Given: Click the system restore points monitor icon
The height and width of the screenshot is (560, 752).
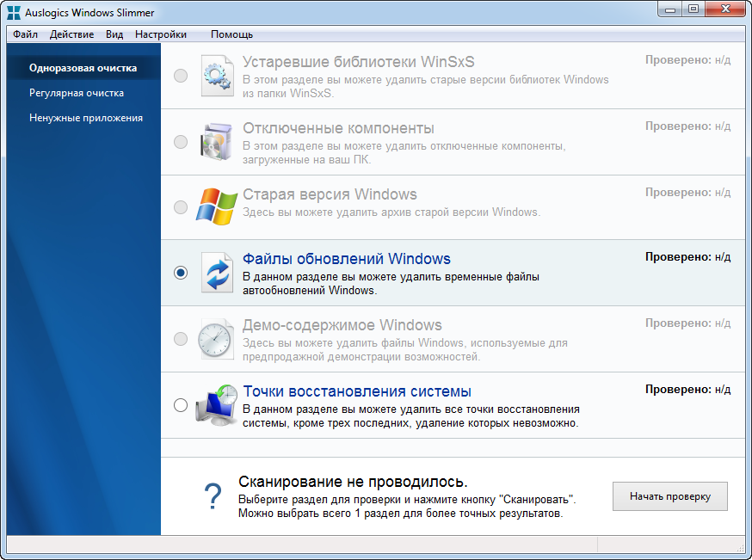Looking at the screenshot, I should coord(217,404).
